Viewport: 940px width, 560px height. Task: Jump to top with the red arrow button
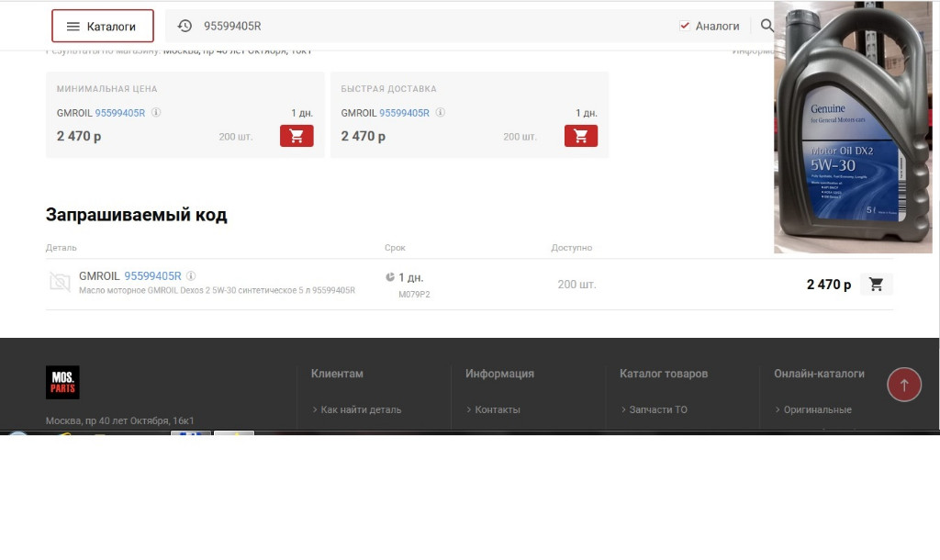coord(904,385)
